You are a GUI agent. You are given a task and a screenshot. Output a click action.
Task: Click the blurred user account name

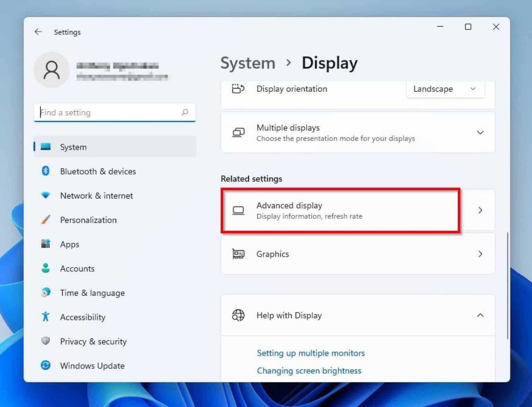[x=117, y=66]
